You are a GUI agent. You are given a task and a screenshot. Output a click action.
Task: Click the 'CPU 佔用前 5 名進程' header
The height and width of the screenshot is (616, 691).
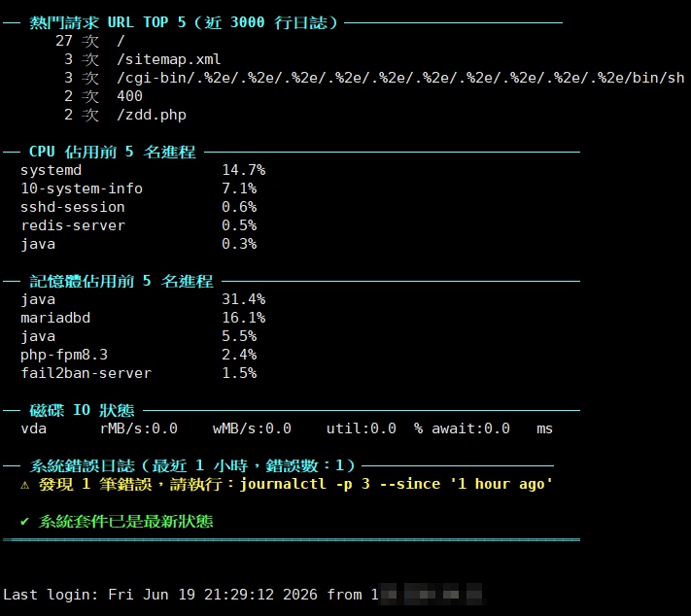pos(113,152)
